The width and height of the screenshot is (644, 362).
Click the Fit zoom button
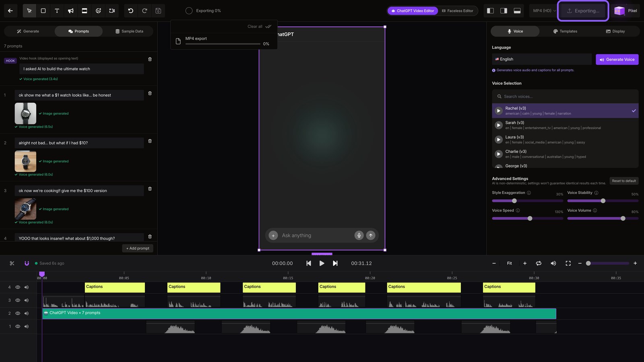[x=509, y=263]
